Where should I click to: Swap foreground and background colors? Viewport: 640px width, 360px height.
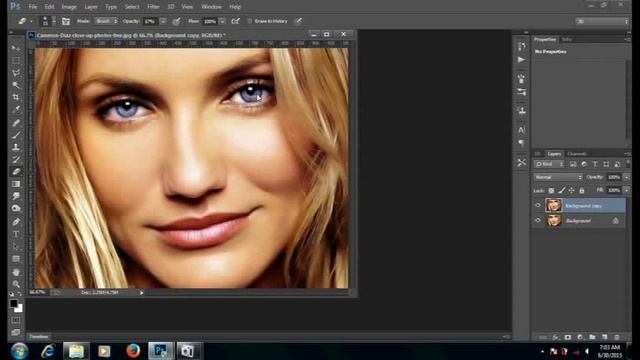click(20, 294)
